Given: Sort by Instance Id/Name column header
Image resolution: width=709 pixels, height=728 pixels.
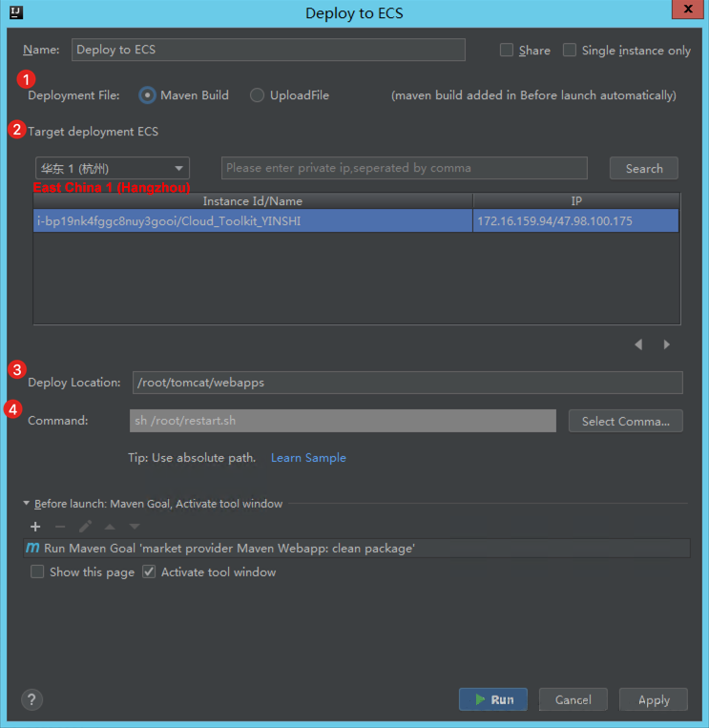Looking at the screenshot, I should click(253, 201).
